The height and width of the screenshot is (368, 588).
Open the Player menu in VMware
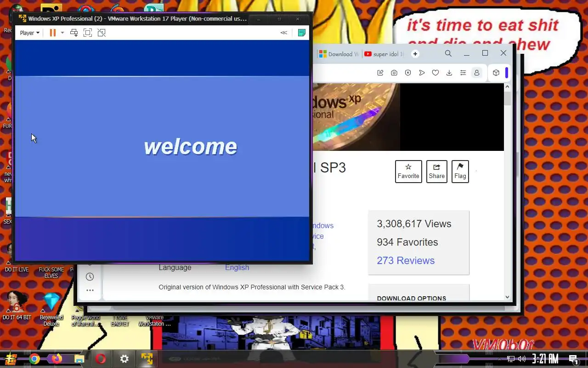(x=30, y=33)
